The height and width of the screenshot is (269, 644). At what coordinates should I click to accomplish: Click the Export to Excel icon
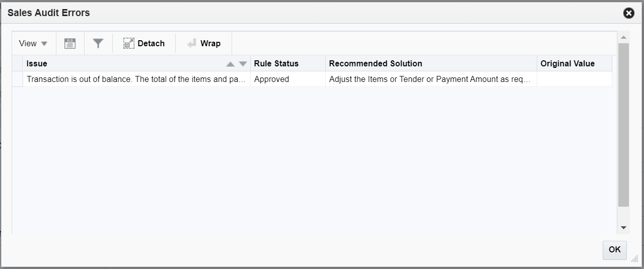(70, 43)
